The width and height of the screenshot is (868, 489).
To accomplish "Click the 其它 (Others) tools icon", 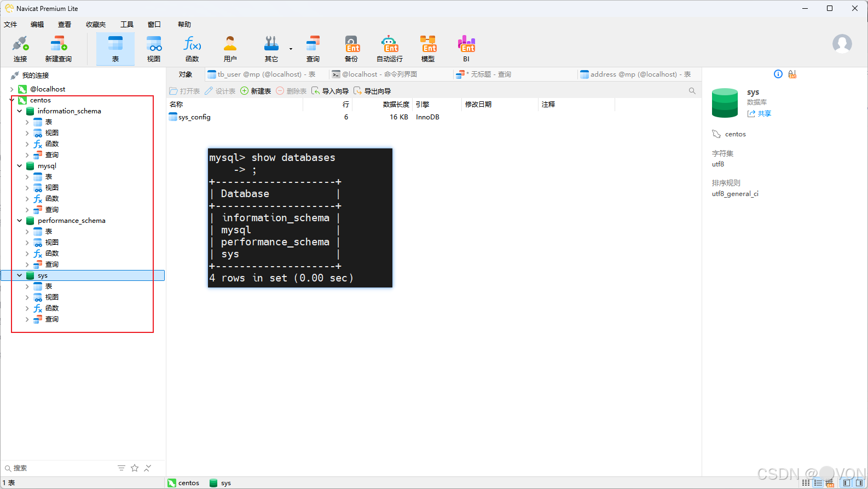I will pos(271,43).
